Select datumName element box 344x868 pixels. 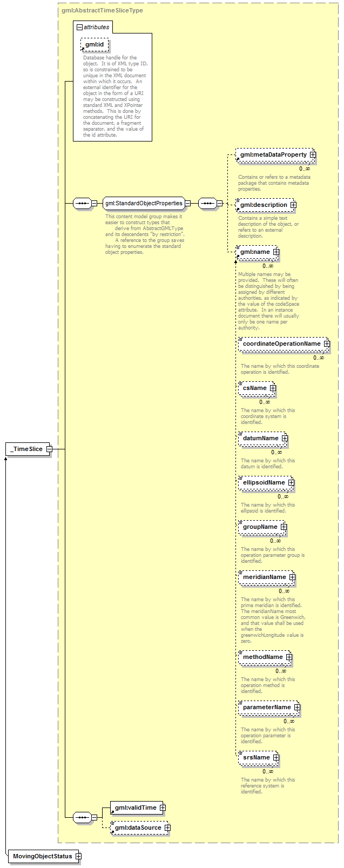(261, 439)
